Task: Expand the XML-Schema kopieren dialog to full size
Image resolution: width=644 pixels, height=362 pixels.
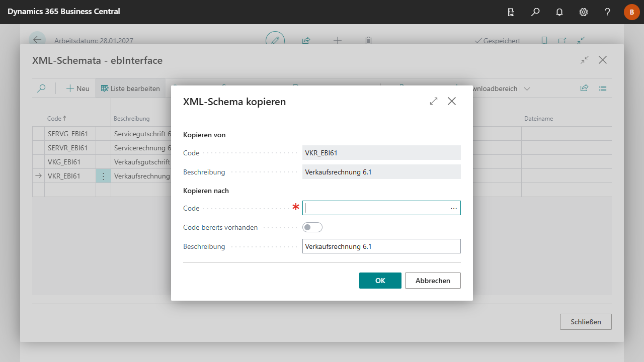Action: tap(434, 101)
